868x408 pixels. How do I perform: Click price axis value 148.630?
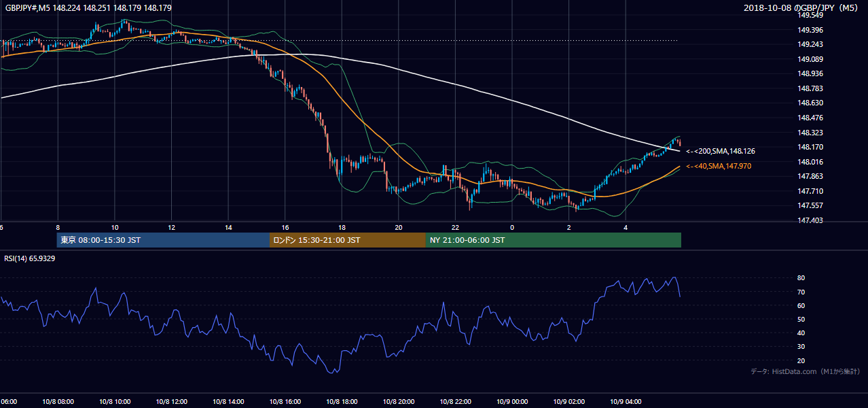point(810,103)
